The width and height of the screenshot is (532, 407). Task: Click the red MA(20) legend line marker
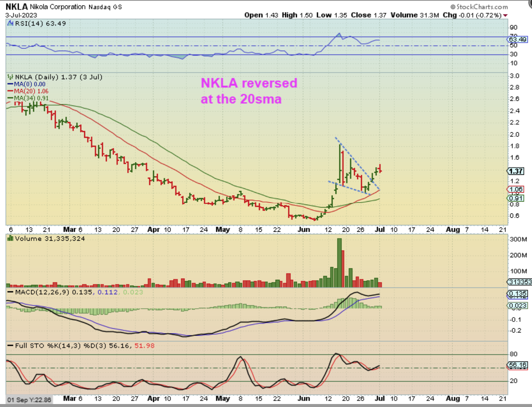click(x=11, y=91)
